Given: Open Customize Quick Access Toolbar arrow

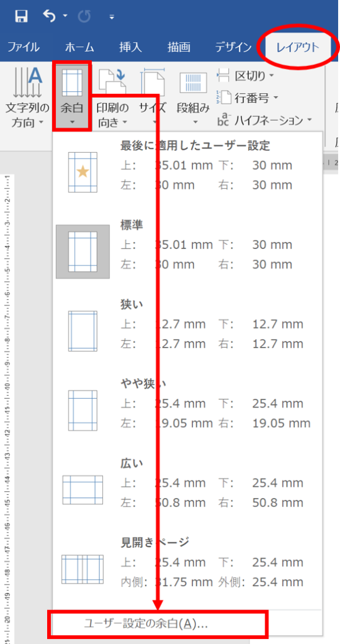Looking at the screenshot, I should (x=112, y=17).
